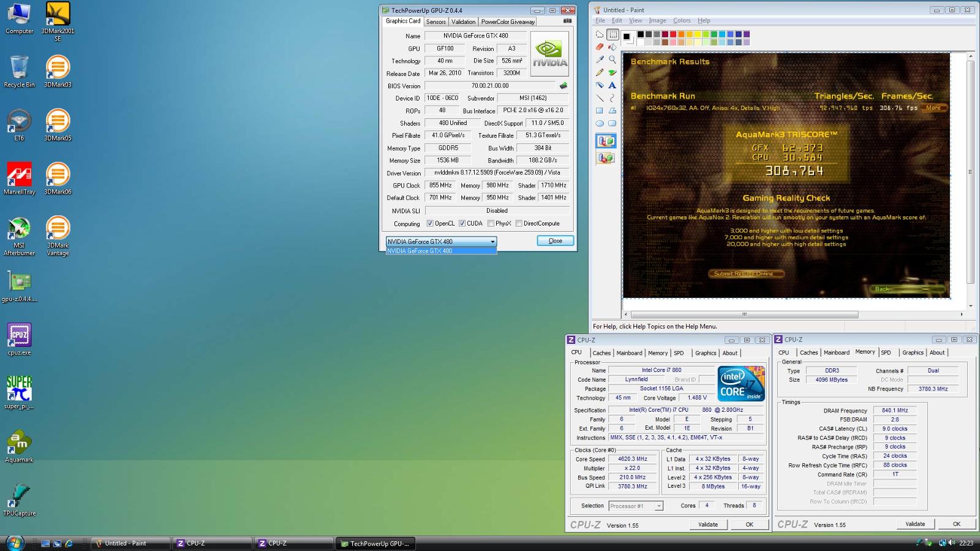The width and height of the screenshot is (980, 551).
Task: Switch to the Sensors tab in GPU-Z
Action: [436, 21]
